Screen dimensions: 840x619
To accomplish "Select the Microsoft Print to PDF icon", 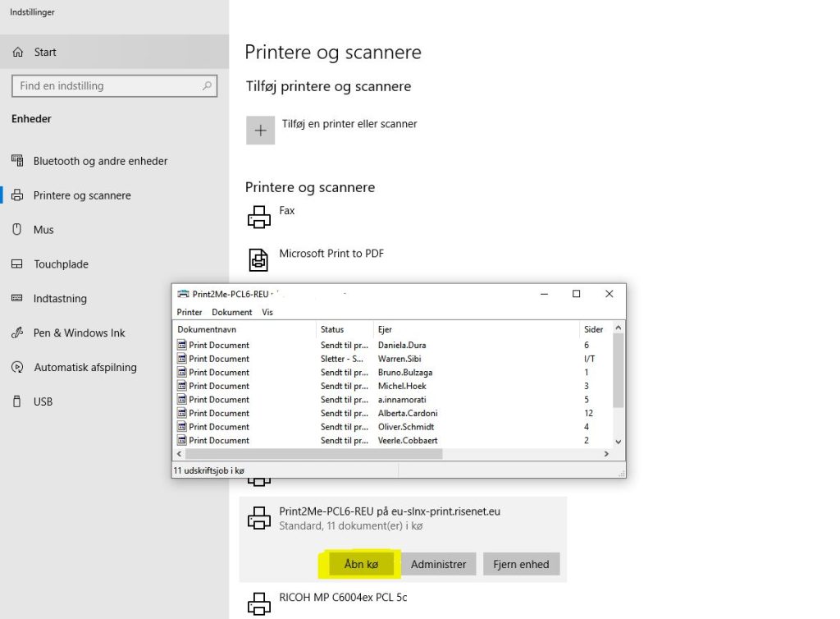I will pyautogui.click(x=259, y=260).
